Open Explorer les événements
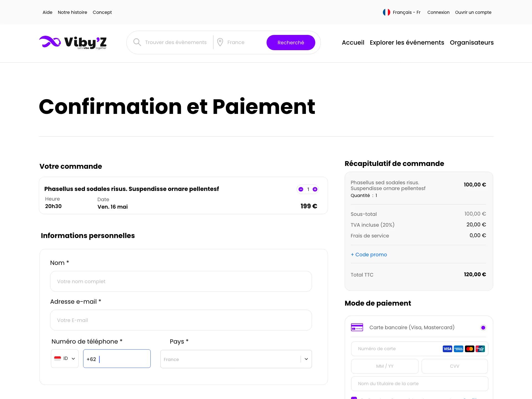The width and height of the screenshot is (532, 399). tap(407, 42)
